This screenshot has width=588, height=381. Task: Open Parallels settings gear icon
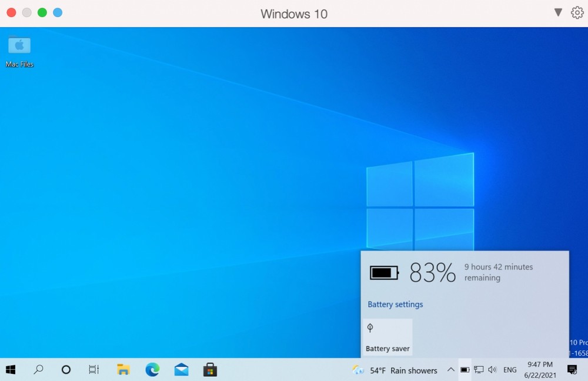(577, 13)
